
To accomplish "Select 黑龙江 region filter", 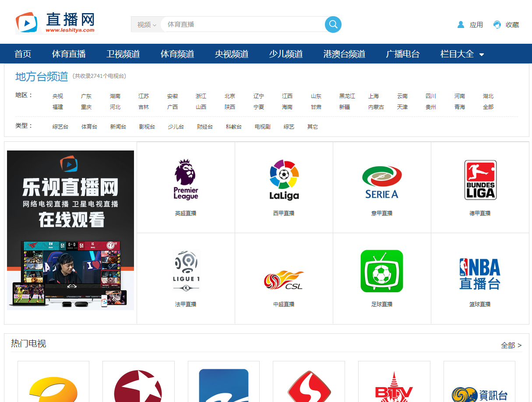I will [x=347, y=96].
